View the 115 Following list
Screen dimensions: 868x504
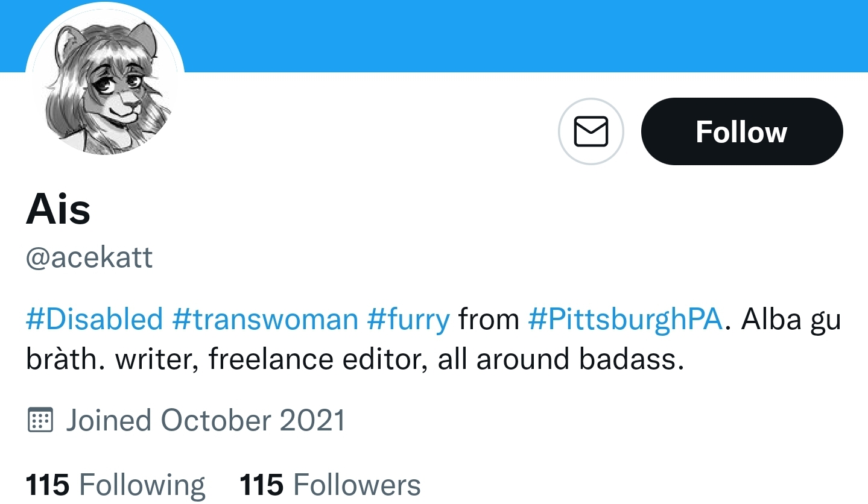115,485
